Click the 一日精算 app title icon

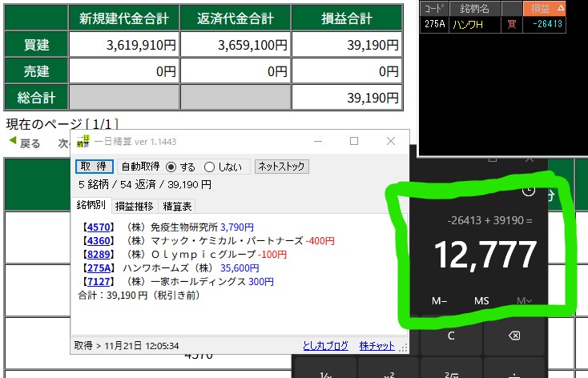(83, 141)
